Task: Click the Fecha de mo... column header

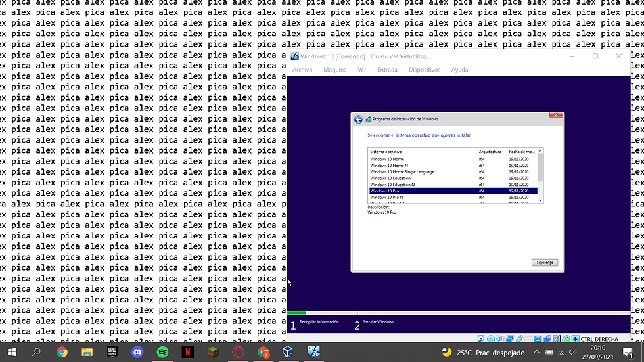Action: tap(522, 152)
